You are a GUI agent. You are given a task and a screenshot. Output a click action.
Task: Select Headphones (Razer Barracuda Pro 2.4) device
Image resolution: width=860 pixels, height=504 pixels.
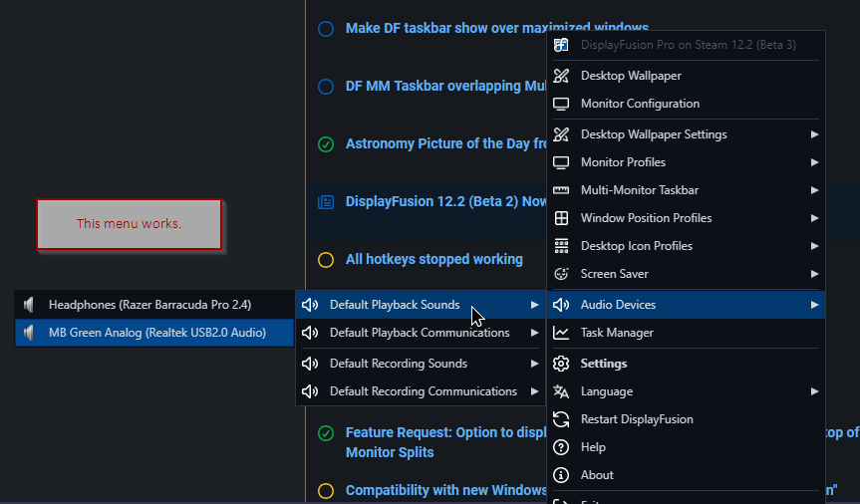[x=154, y=305]
